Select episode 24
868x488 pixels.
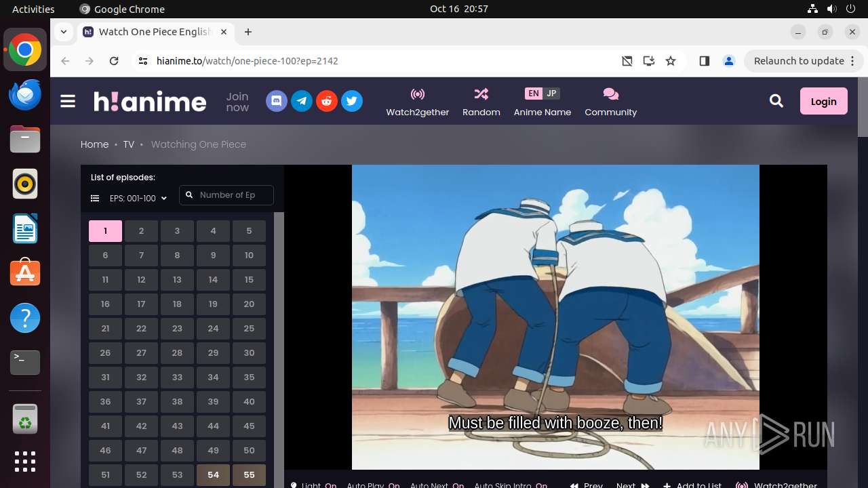point(213,329)
